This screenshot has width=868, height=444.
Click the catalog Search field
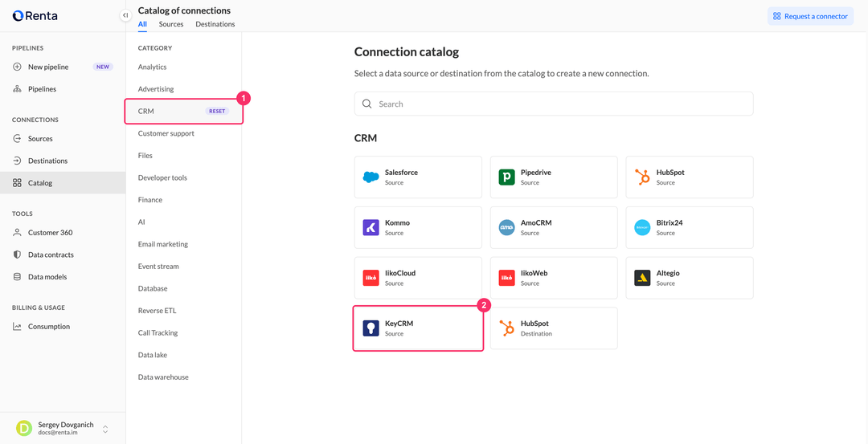554,104
